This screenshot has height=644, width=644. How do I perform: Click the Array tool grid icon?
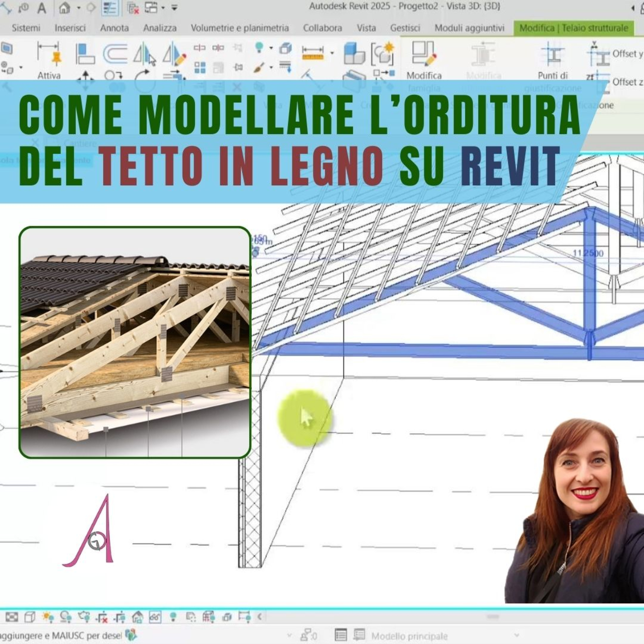200,68
